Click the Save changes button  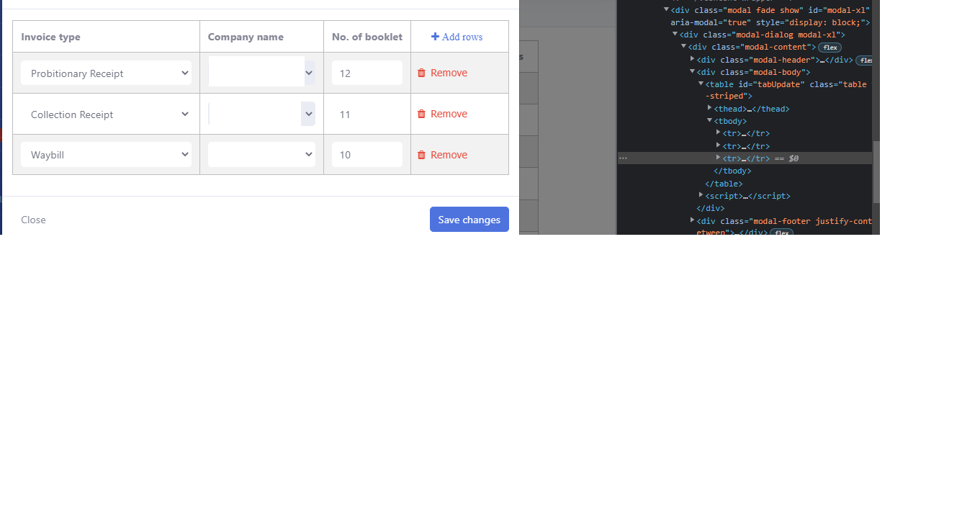click(x=469, y=220)
